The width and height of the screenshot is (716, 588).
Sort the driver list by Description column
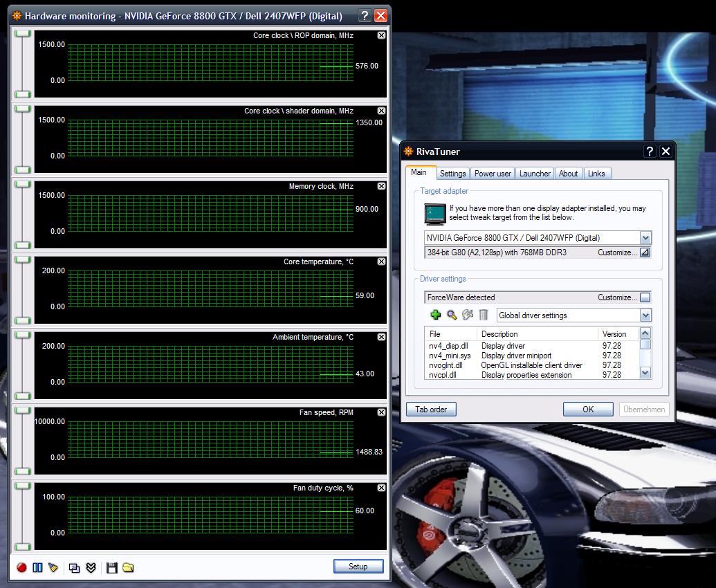click(x=538, y=334)
